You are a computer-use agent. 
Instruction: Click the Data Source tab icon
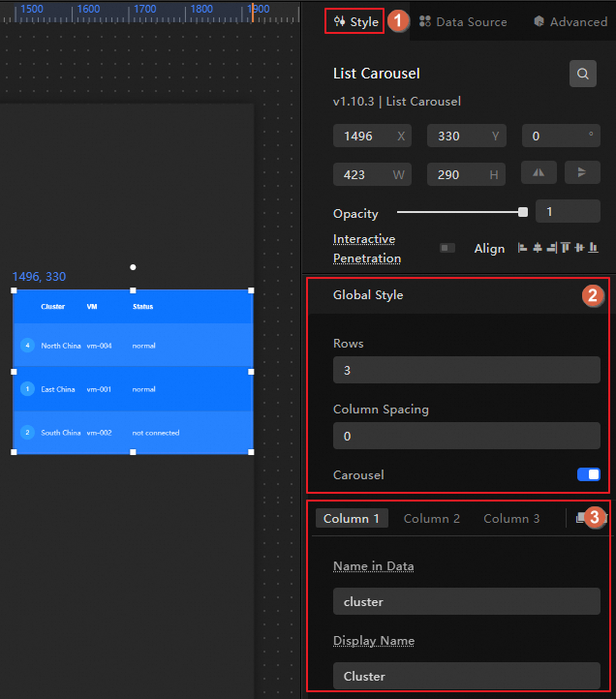tap(424, 21)
